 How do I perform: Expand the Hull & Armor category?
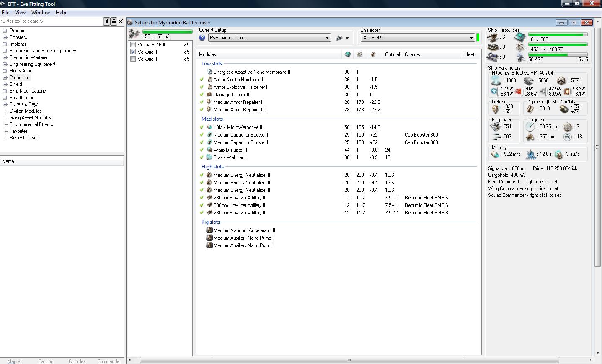pyautogui.click(x=5, y=71)
